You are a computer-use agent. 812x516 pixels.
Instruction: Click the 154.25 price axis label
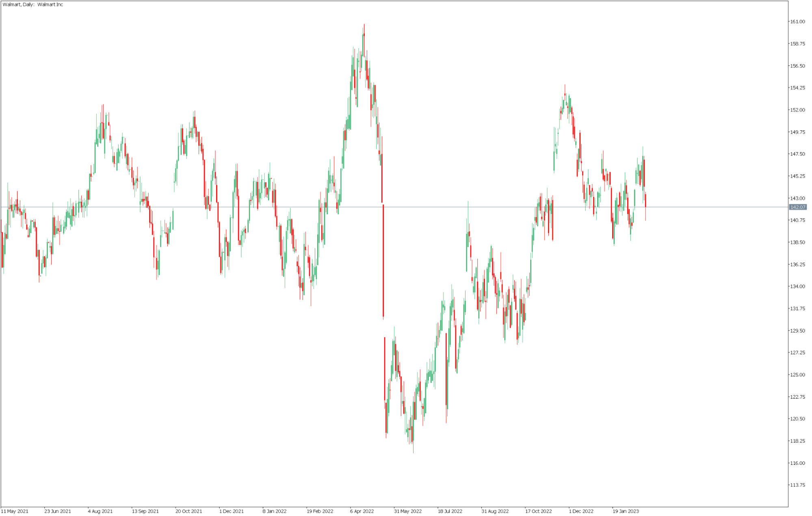click(x=797, y=88)
